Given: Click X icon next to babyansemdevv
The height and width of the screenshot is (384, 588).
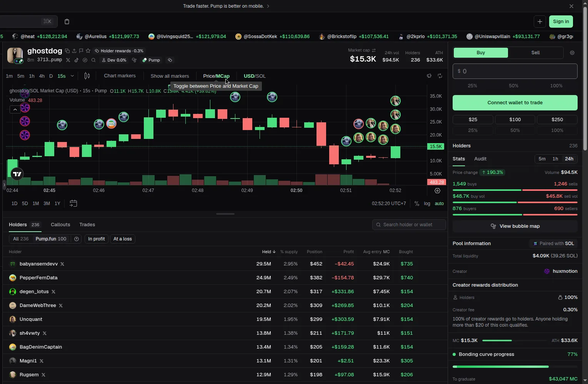Looking at the screenshot, I should 62,264.
